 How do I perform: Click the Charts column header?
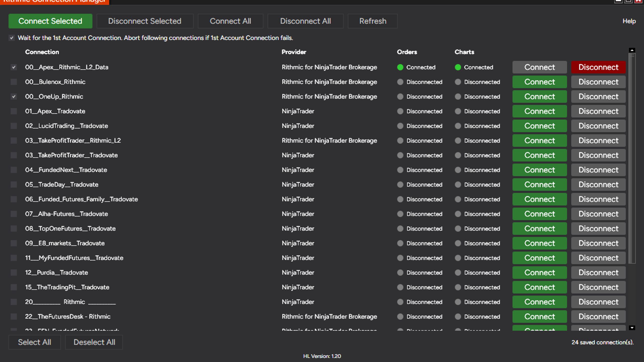tap(464, 52)
